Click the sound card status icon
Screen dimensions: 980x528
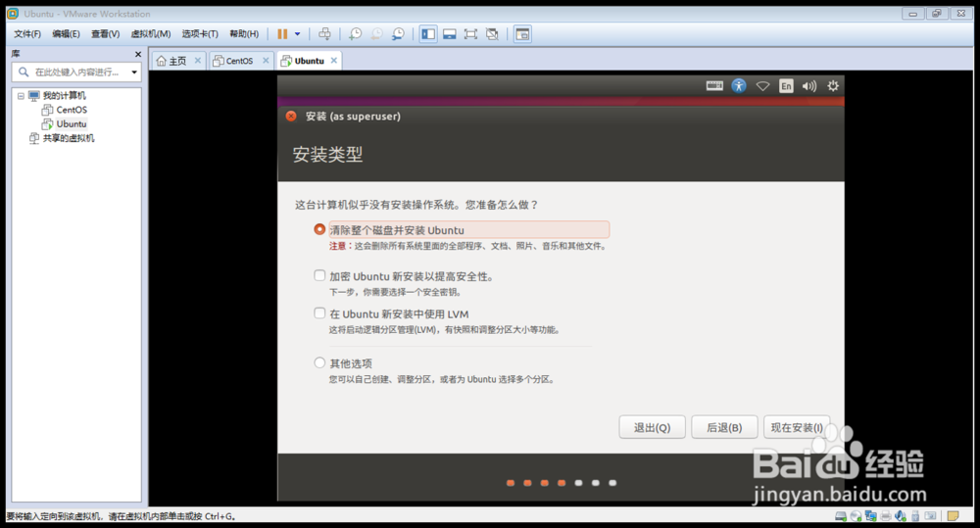(x=901, y=516)
